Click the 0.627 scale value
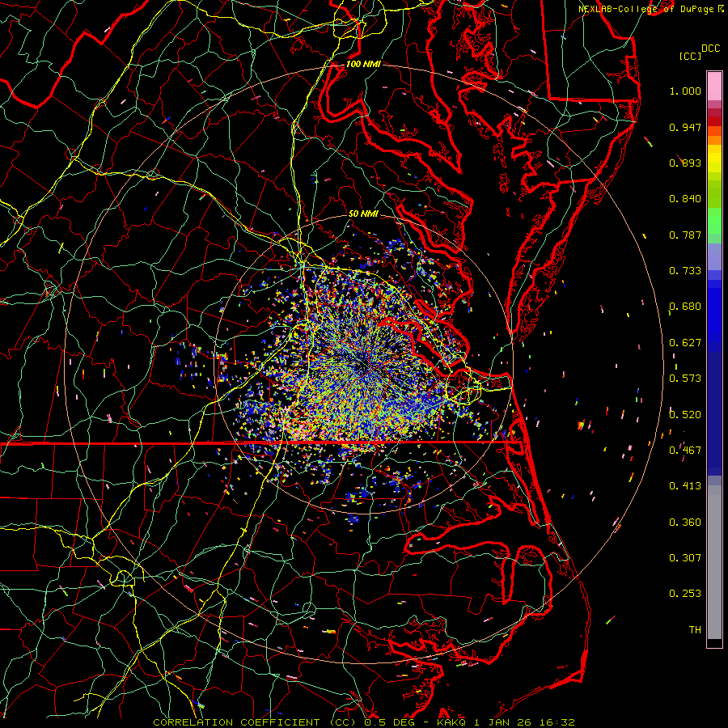This screenshot has height=728, width=728. [x=685, y=343]
